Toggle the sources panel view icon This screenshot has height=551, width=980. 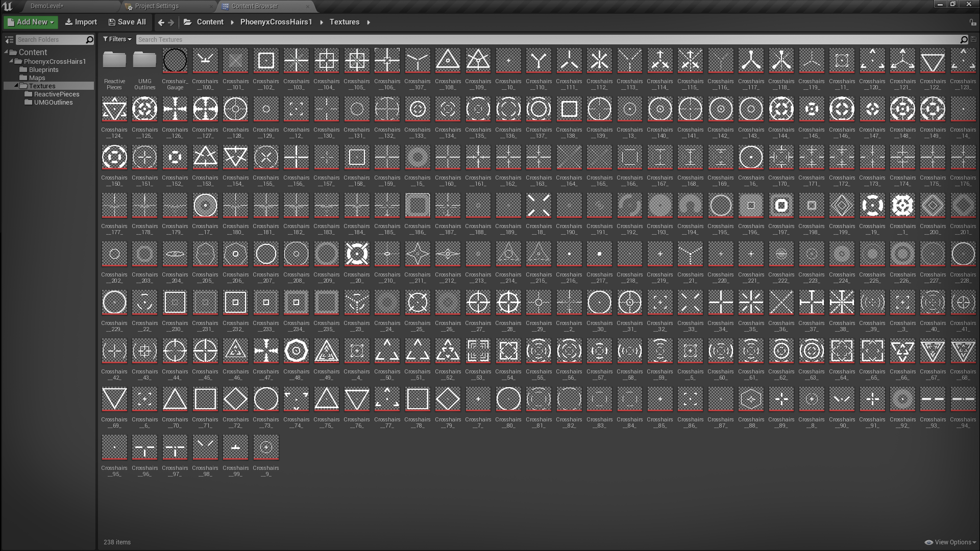[x=9, y=39]
